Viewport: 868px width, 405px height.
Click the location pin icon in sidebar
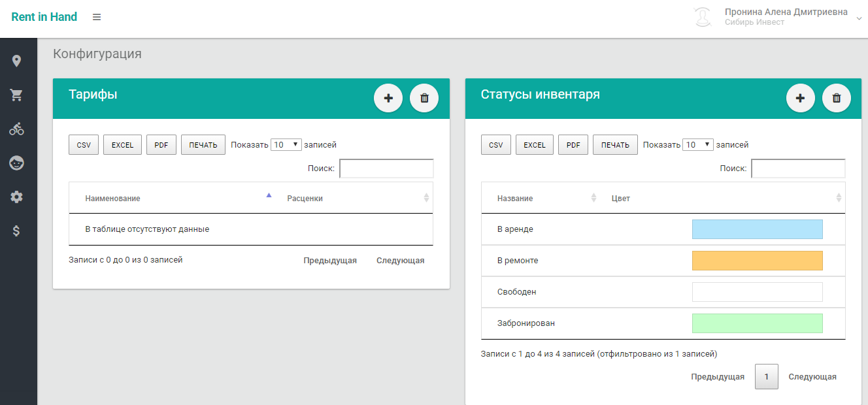tap(16, 61)
